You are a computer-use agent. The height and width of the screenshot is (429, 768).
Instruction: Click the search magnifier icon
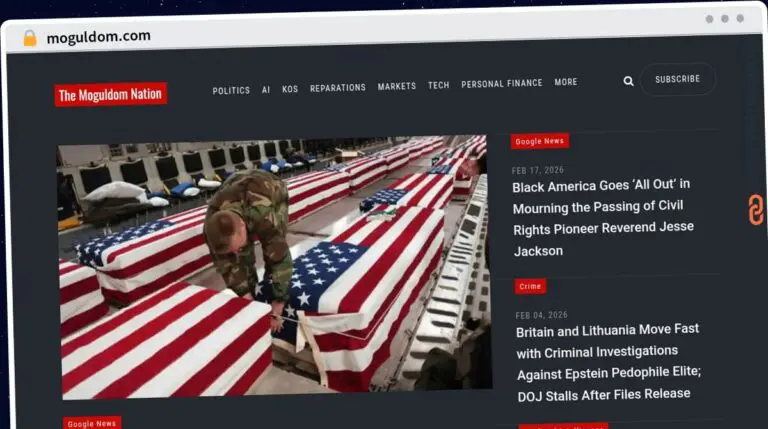(x=628, y=81)
